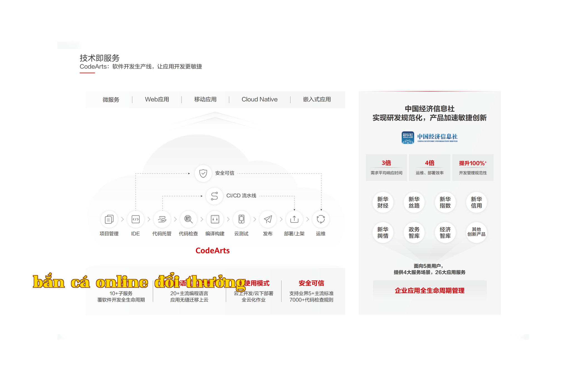Screen dimensions: 578x392
Task: Select the IDE code editor icon
Action: click(x=135, y=219)
